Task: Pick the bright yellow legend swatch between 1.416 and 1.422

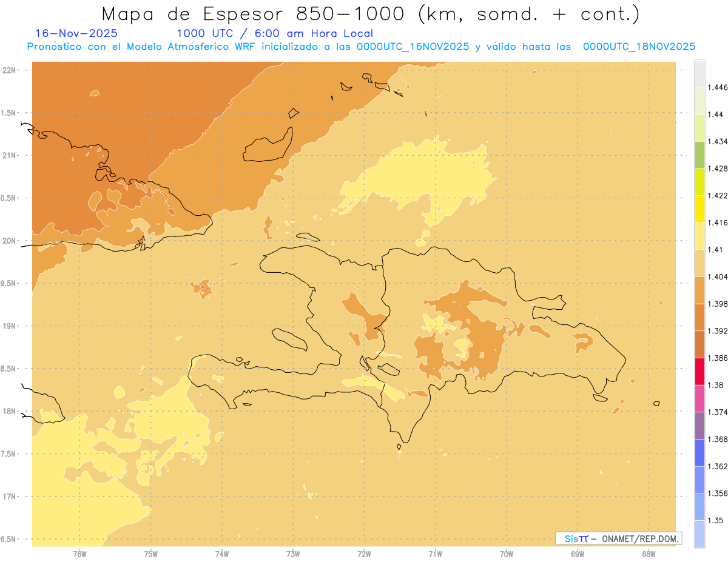Action: pos(699,209)
